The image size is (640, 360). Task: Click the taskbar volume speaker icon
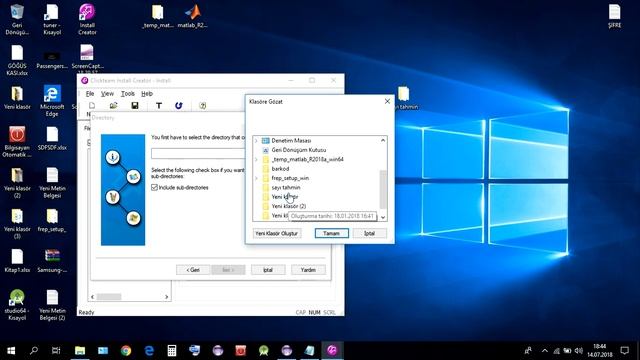click(x=578, y=351)
